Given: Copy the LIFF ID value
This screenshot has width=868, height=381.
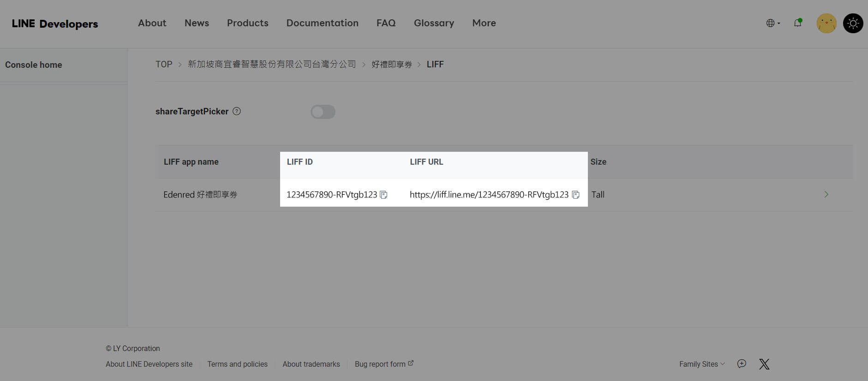Looking at the screenshot, I should (x=383, y=195).
